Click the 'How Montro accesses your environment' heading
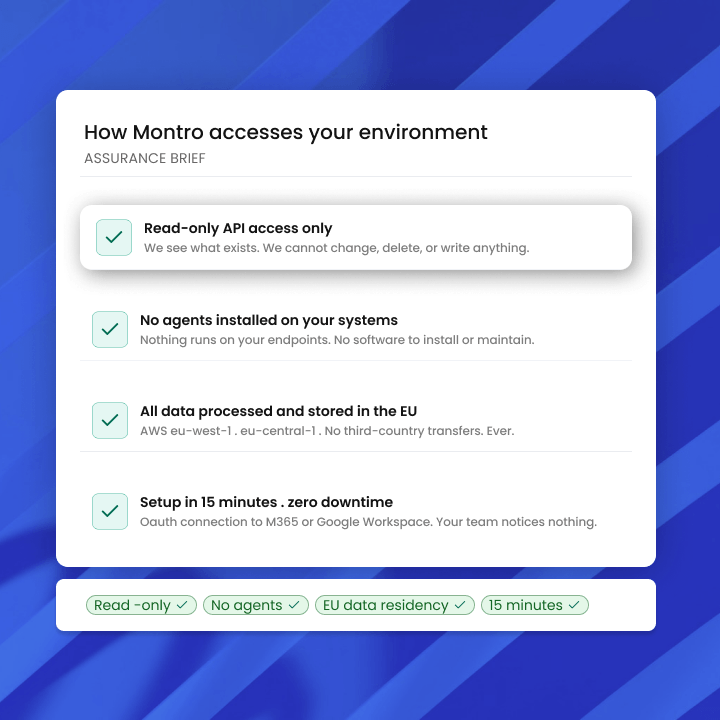Screen dimensions: 720x720 pyautogui.click(x=285, y=132)
